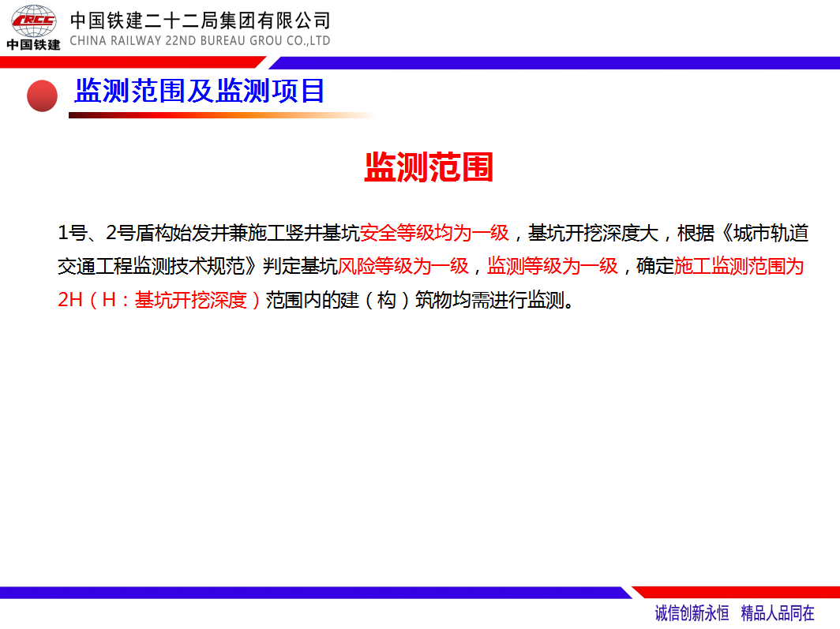Click the red bullet circle beside the title
The image size is (840, 629).
coord(42,95)
